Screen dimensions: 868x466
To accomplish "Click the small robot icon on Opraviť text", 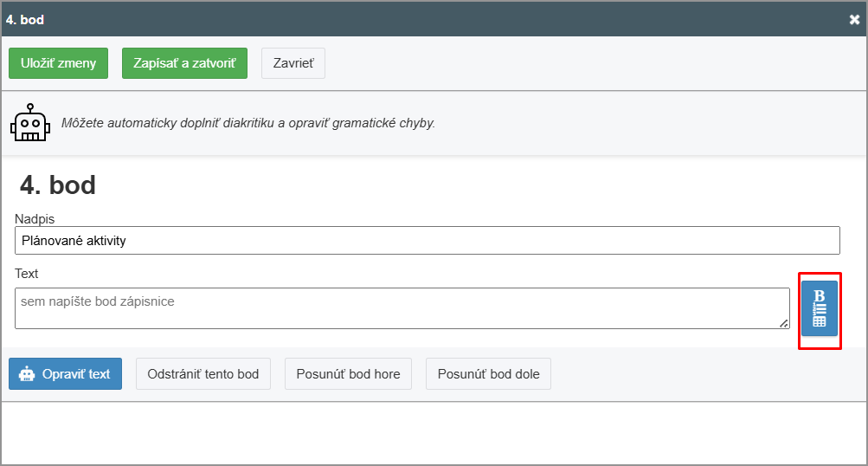I will tap(27, 374).
